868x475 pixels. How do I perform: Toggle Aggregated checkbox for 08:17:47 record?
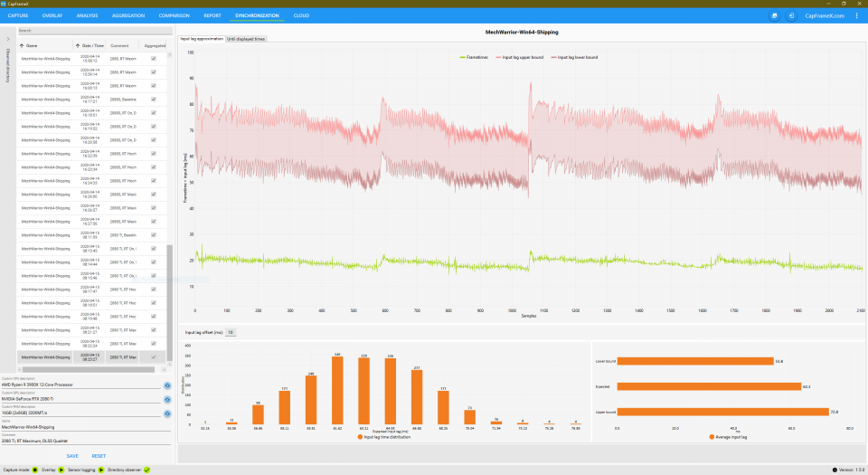(154, 289)
